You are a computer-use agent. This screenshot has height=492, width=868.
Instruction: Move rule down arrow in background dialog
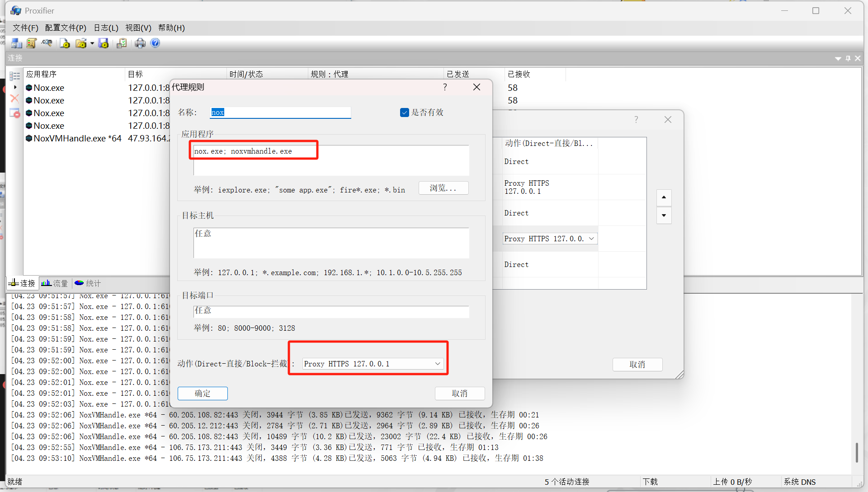point(664,216)
